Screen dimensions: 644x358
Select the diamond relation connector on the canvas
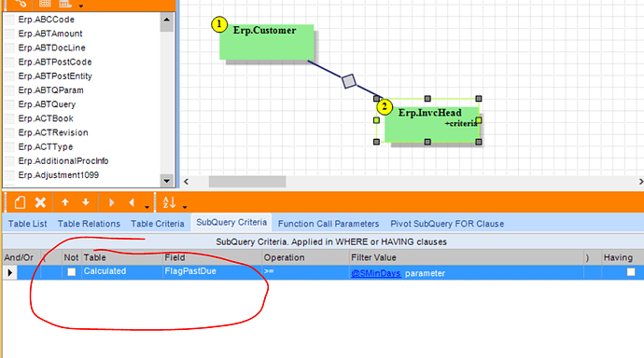[x=349, y=81]
